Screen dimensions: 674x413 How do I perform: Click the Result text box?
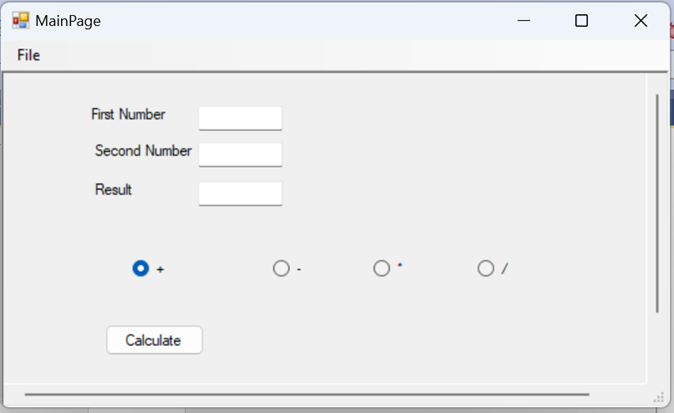pos(240,193)
